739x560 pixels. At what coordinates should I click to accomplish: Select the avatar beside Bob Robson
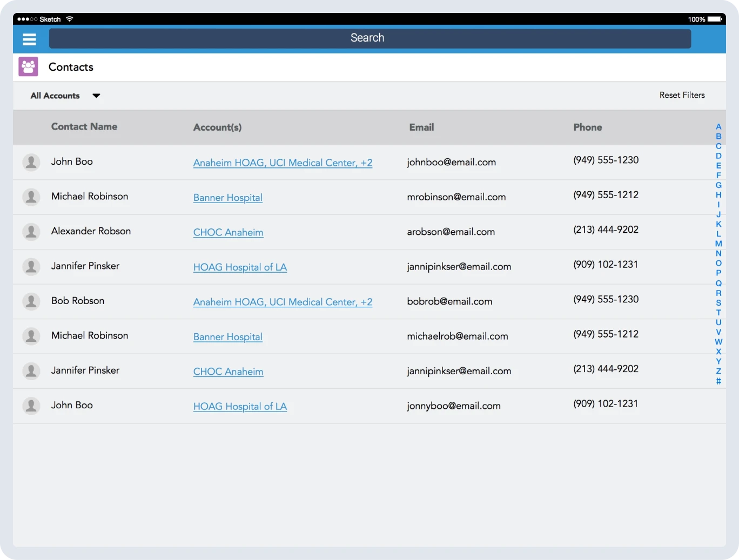tap(31, 301)
